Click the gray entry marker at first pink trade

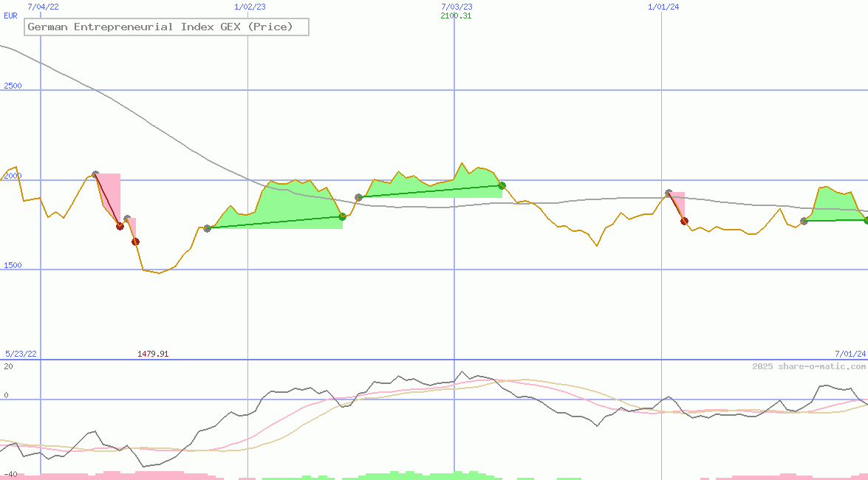pos(95,174)
